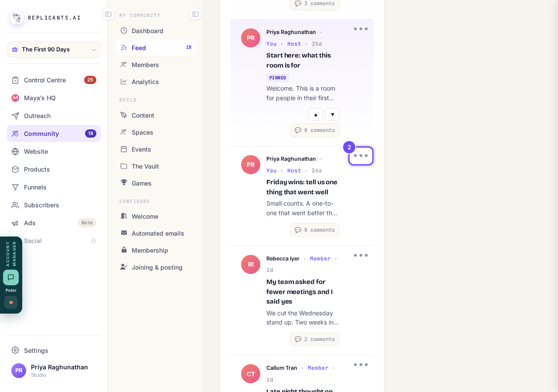This screenshot has height=392, width=558.
Task: Open the Replicants.ai logo icon
Action: (x=17, y=18)
